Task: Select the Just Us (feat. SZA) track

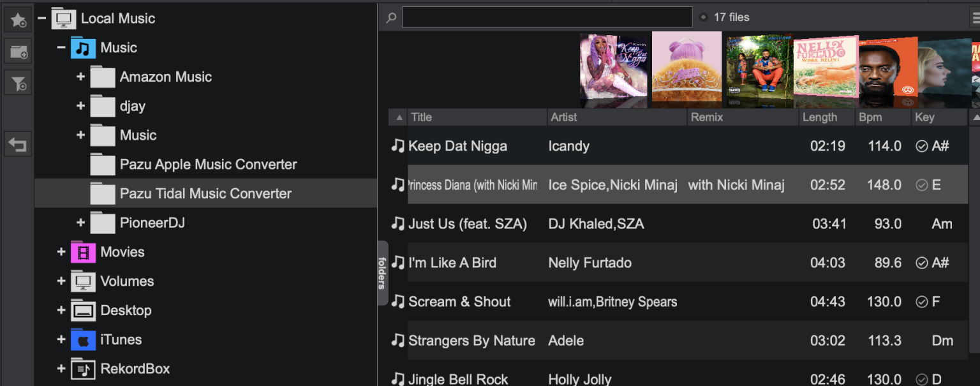Action: point(467,224)
